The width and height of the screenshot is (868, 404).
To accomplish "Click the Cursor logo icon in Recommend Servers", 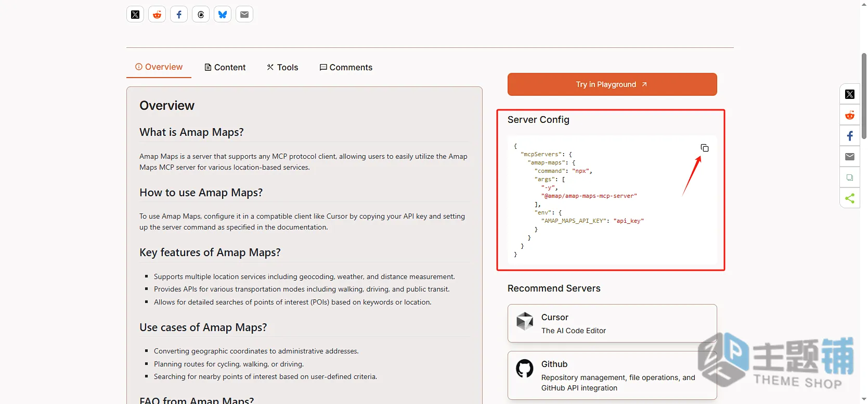I will point(525,321).
